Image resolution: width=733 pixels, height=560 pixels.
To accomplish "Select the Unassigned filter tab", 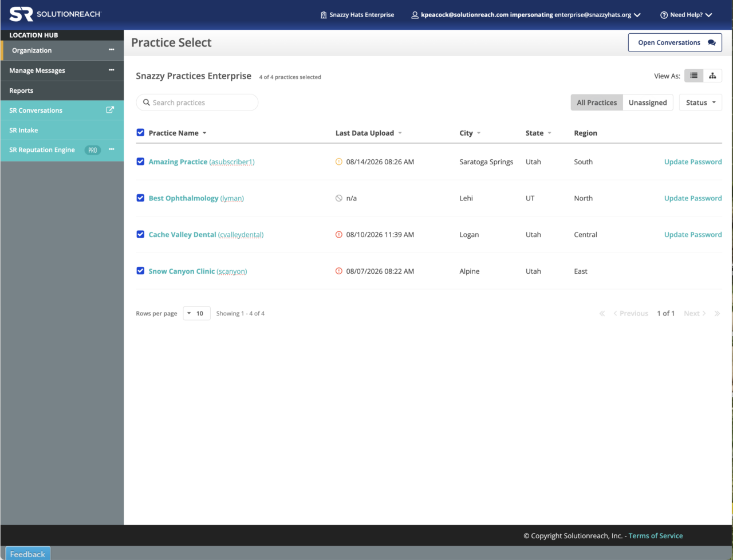I will (648, 102).
